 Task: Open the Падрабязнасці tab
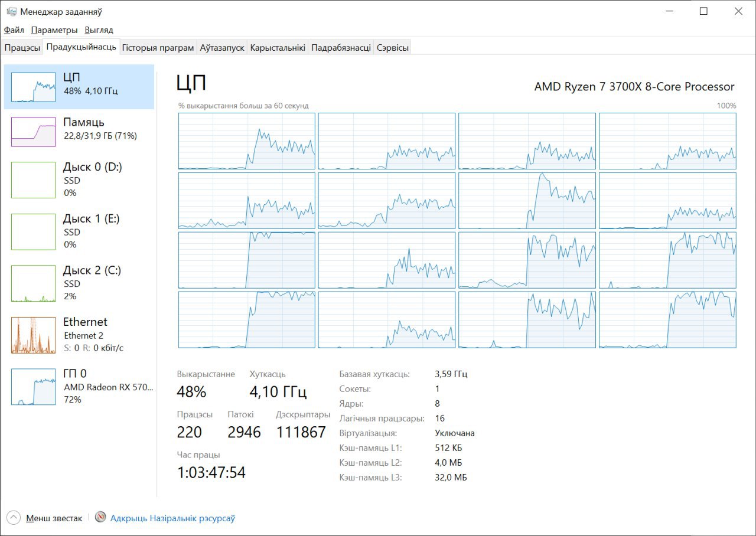point(341,48)
